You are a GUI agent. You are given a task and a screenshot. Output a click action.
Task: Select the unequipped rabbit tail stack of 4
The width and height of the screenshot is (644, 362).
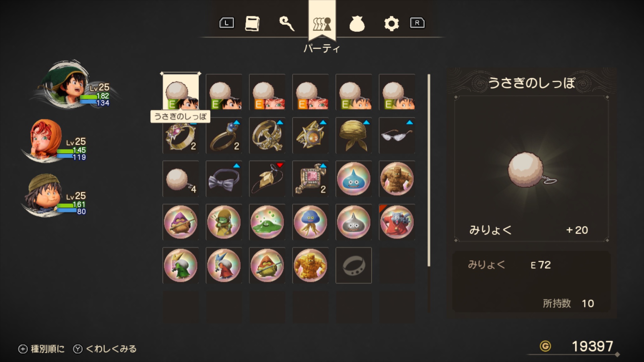[x=181, y=179]
